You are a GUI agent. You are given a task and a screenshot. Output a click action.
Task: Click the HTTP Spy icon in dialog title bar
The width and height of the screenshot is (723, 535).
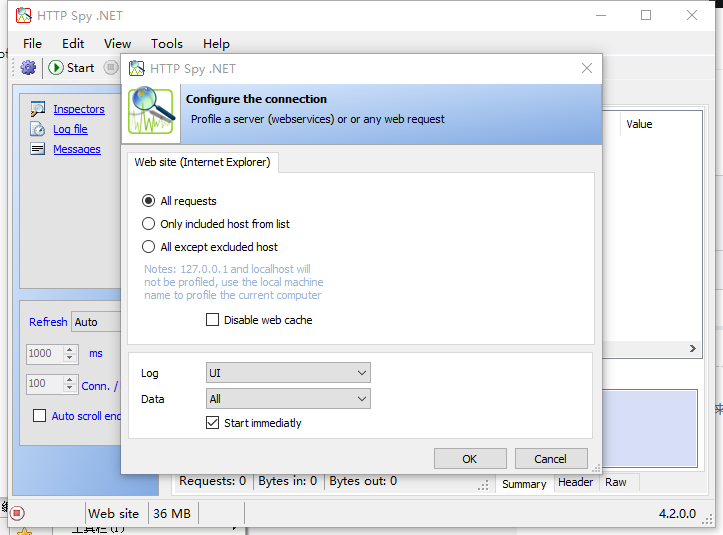tap(136, 69)
